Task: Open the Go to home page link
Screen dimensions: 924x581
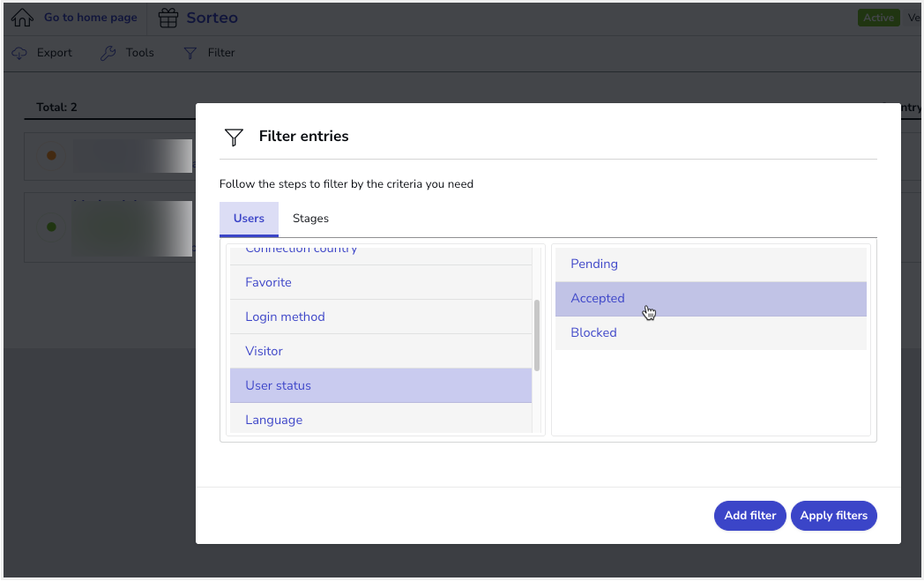Action: point(91,18)
